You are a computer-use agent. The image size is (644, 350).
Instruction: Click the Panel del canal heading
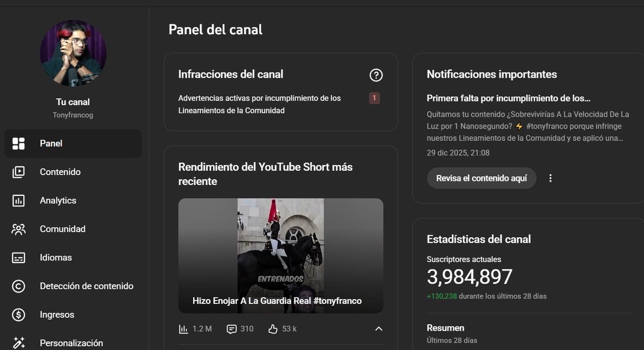[x=215, y=30]
